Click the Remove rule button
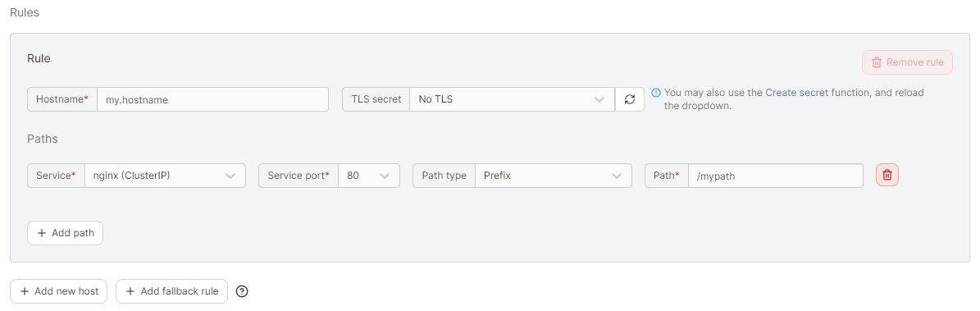Image resolution: width=980 pixels, height=311 pixels. coord(907,62)
